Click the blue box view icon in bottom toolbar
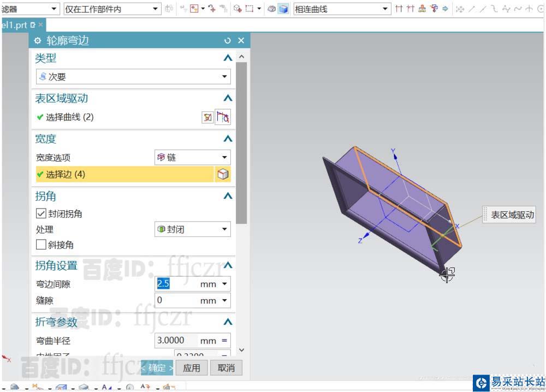The height and width of the screenshot is (392, 546). [61, 387]
